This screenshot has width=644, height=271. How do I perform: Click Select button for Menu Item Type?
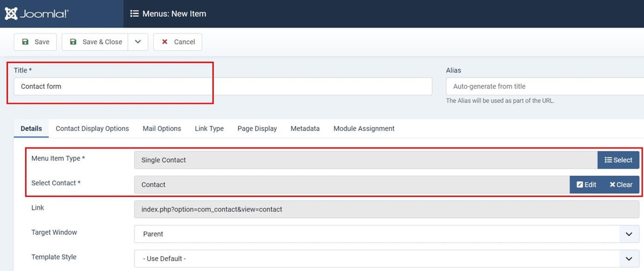(x=618, y=160)
